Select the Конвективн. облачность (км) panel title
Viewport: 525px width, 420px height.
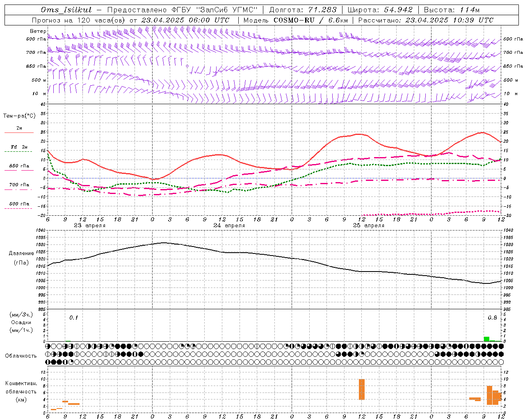[21, 391]
